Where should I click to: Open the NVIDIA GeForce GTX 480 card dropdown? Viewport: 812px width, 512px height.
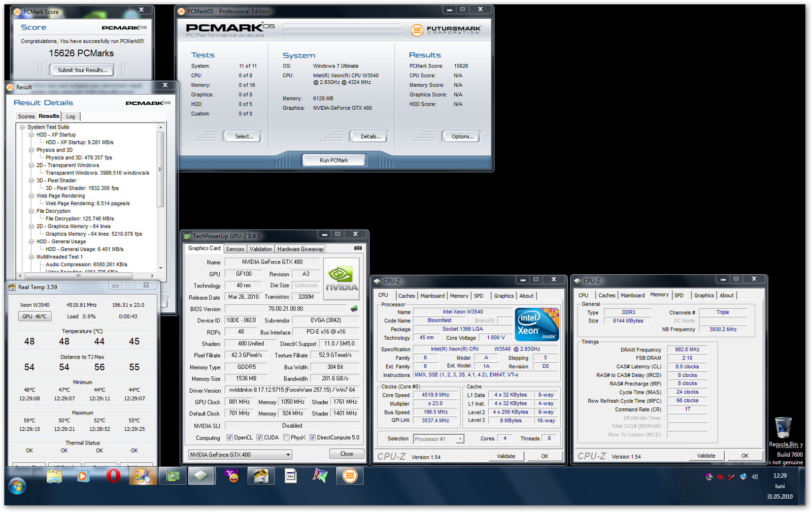240,455
